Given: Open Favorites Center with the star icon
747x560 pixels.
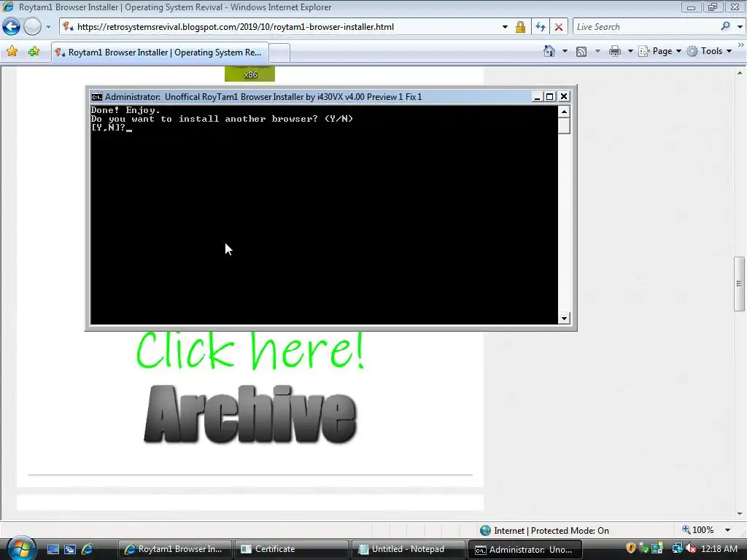Looking at the screenshot, I should pos(12,52).
